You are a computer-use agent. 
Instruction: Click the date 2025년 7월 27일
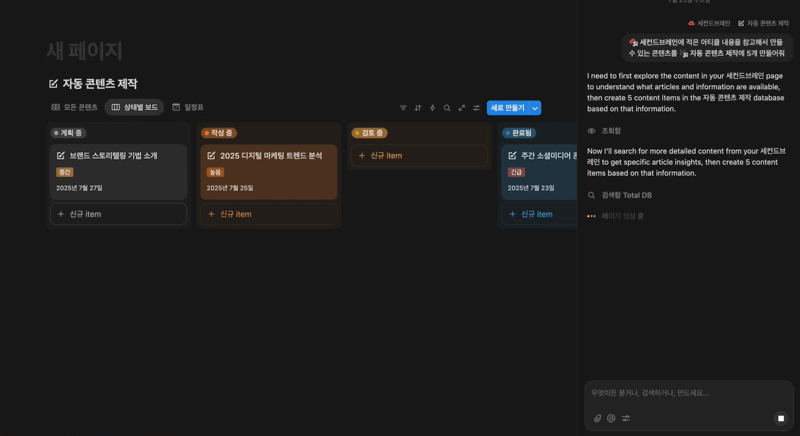(x=79, y=188)
